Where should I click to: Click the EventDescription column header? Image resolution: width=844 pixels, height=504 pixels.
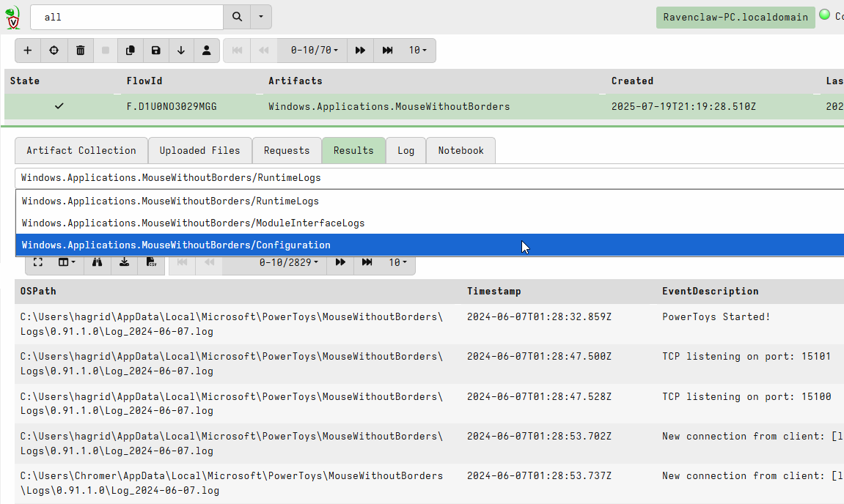click(x=710, y=292)
